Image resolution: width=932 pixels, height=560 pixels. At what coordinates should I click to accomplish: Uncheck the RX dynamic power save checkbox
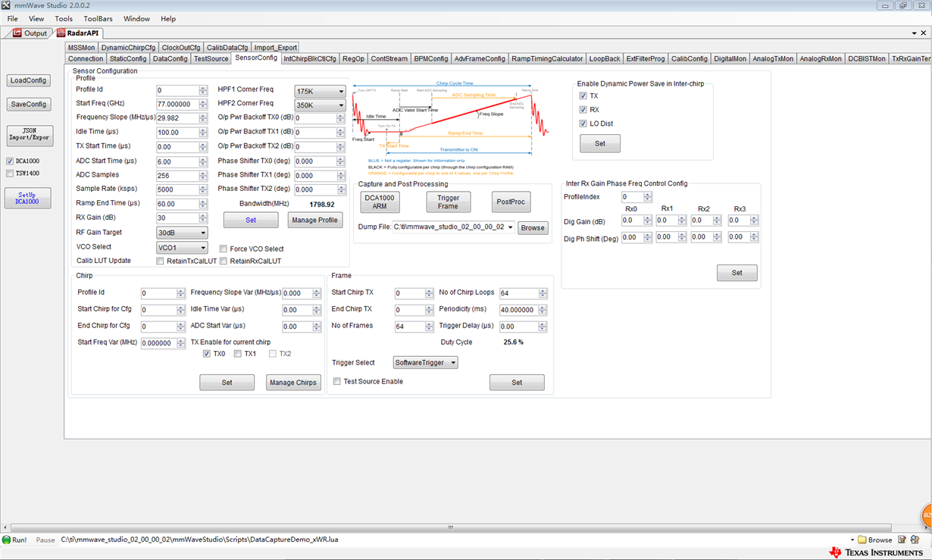[x=583, y=110]
